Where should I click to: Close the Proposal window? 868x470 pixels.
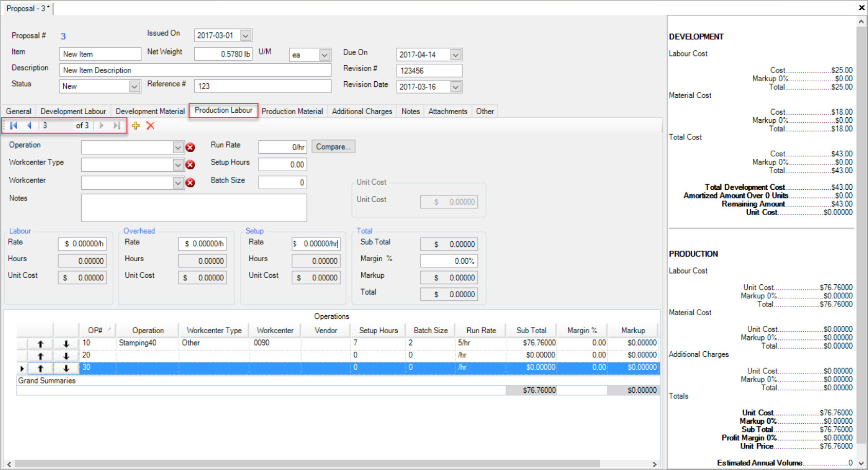(x=862, y=7)
